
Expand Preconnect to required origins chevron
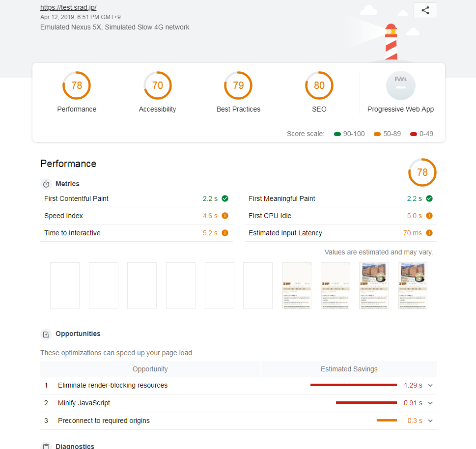click(x=430, y=421)
